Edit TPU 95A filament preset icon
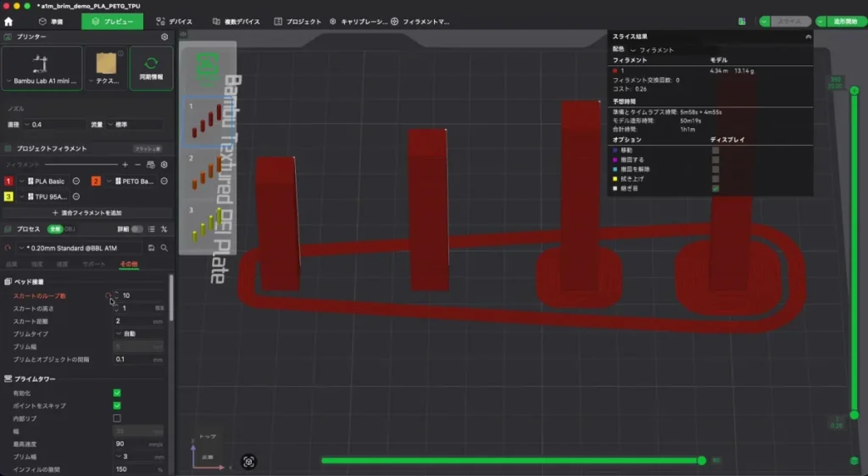The width and height of the screenshot is (868, 476). click(x=76, y=197)
